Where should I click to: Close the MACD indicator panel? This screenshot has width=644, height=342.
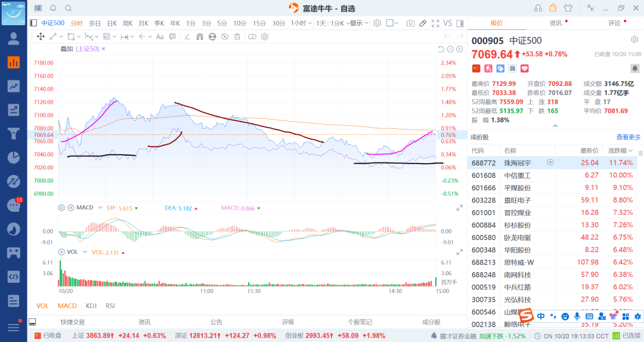point(70,208)
